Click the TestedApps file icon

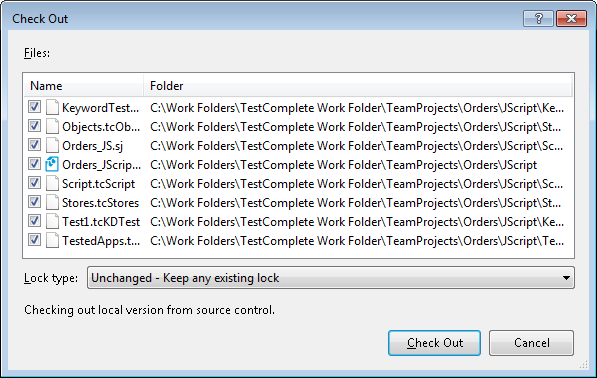pos(52,241)
